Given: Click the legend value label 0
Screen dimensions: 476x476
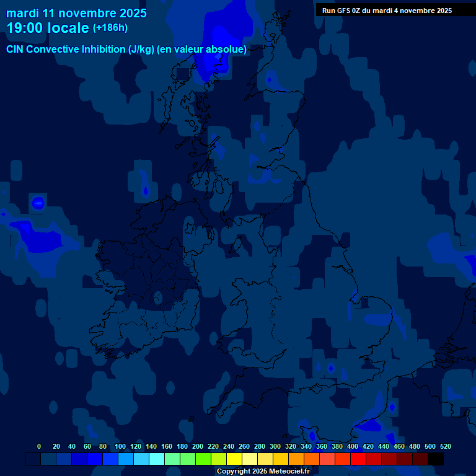Looking at the screenshot, I should coord(39,446).
